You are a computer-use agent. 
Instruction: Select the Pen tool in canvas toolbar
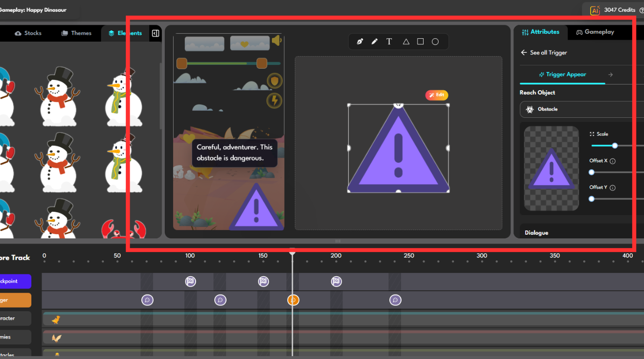click(x=359, y=42)
